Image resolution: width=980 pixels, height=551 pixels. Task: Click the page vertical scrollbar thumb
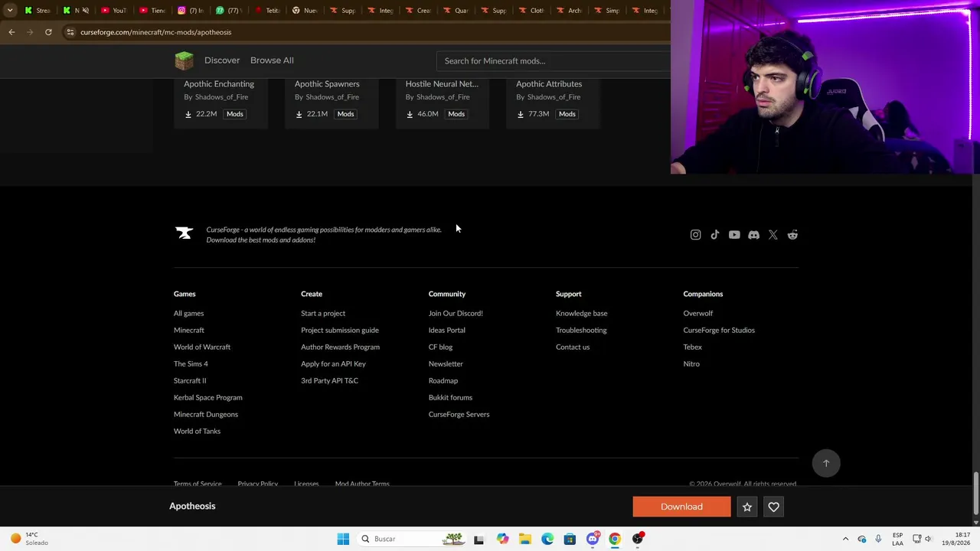pyautogui.click(x=976, y=494)
